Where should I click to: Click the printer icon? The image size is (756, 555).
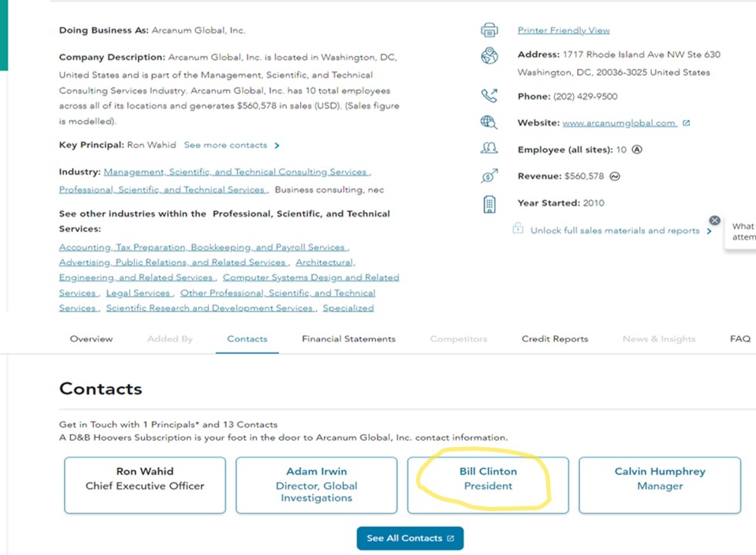(489, 30)
